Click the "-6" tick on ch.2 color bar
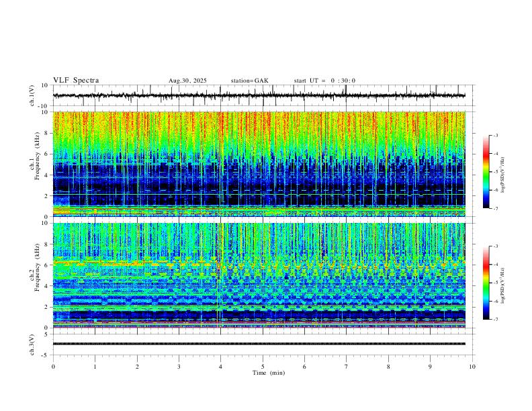The width and height of the screenshot is (532, 411). point(496,301)
